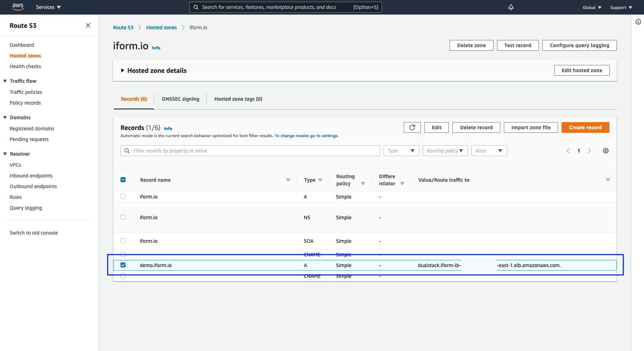Image resolution: width=644 pixels, height=351 pixels.
Task: Collapse the Domains section
Action: 5,117
